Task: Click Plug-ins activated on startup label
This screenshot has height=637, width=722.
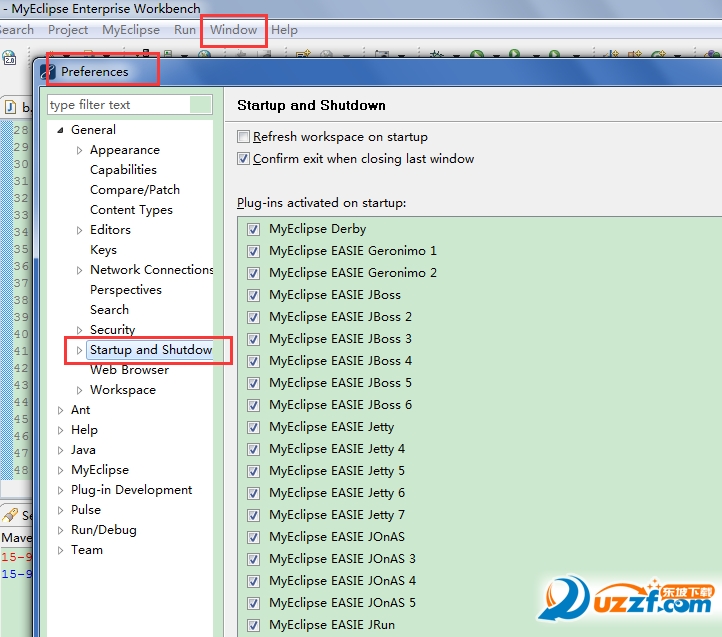Action: 321,203
